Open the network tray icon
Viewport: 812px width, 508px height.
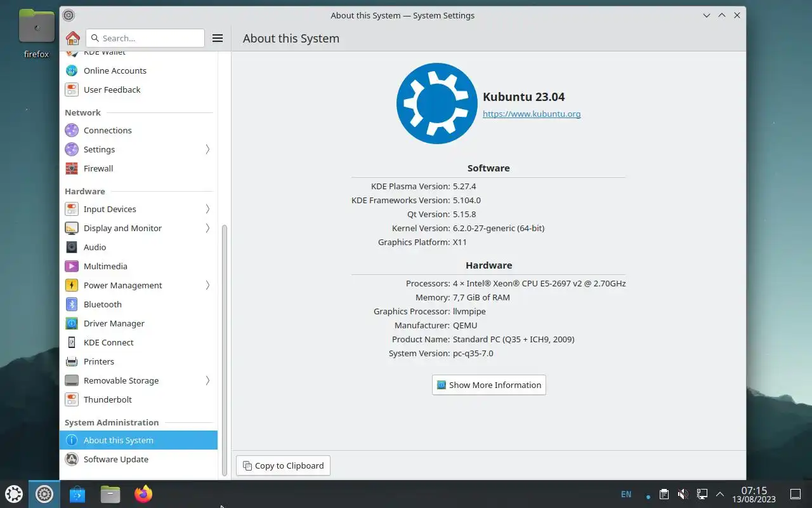point(702,494)
